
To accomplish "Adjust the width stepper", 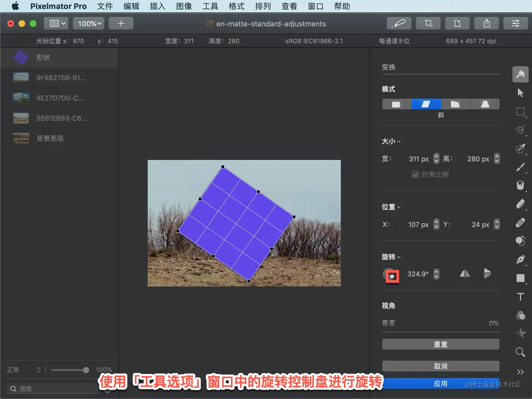I will pos(436,158).
